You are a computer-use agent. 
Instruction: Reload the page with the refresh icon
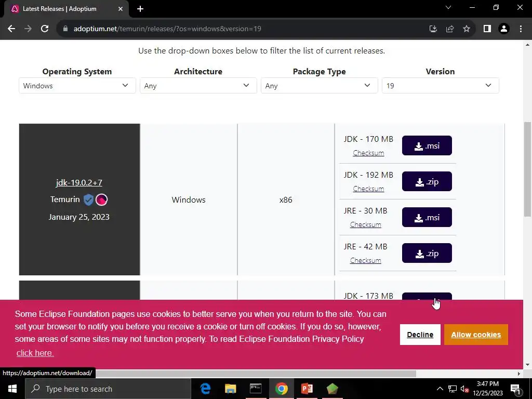(x=45, y=29)
